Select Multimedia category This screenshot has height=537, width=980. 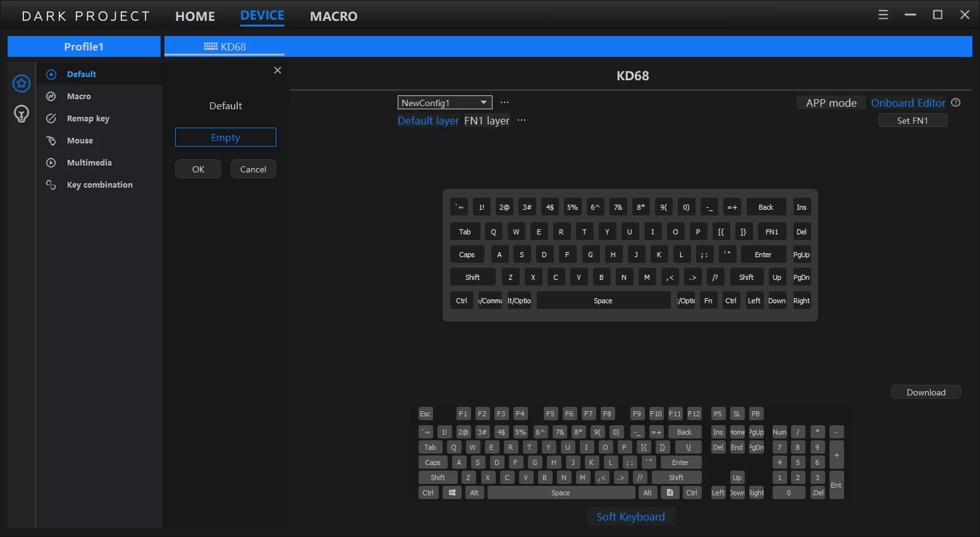(89, 162)
